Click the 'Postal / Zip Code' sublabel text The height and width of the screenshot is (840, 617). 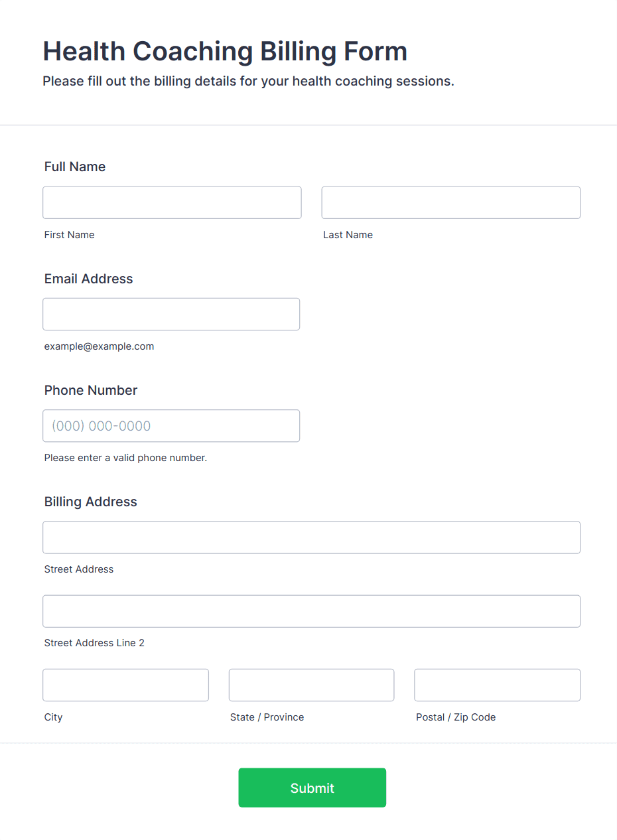456,717
